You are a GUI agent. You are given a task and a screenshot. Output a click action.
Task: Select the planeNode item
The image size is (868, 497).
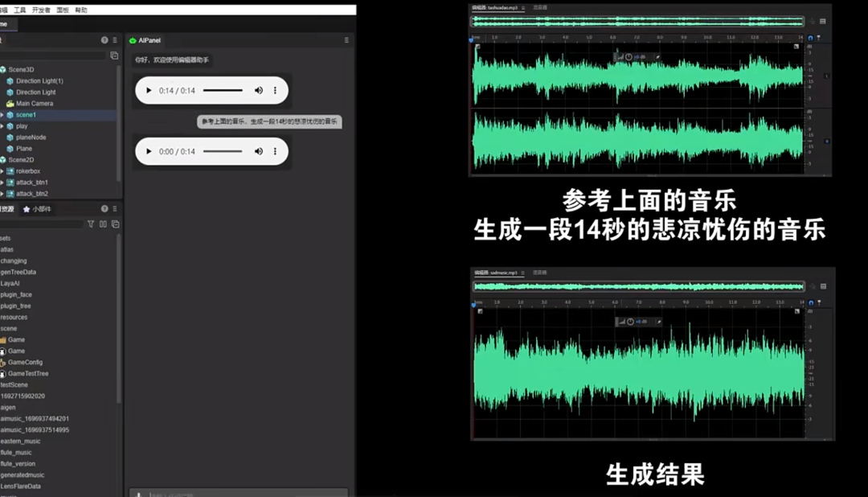point(31,138)
